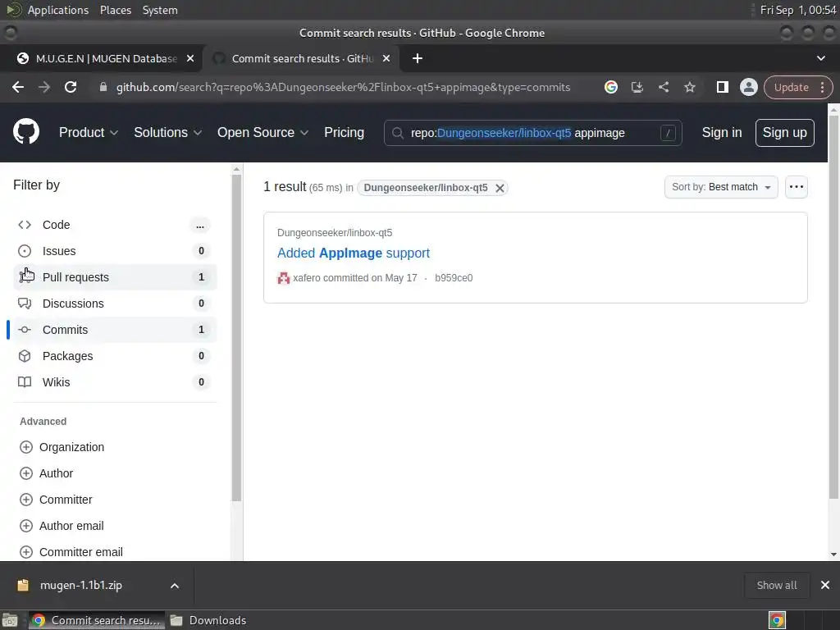Click the page vertical scrollbar

pos(833,305)
